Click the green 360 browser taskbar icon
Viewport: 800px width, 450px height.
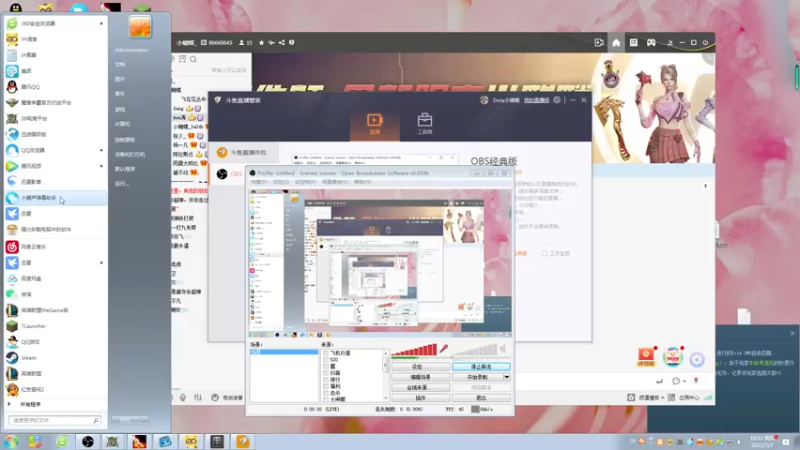(x=62, y=441)
